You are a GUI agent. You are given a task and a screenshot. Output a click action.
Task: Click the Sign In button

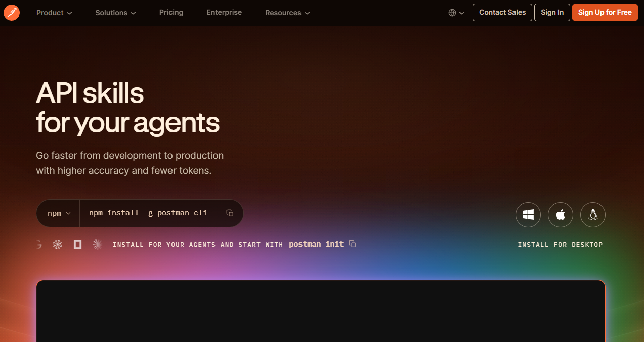552,12
